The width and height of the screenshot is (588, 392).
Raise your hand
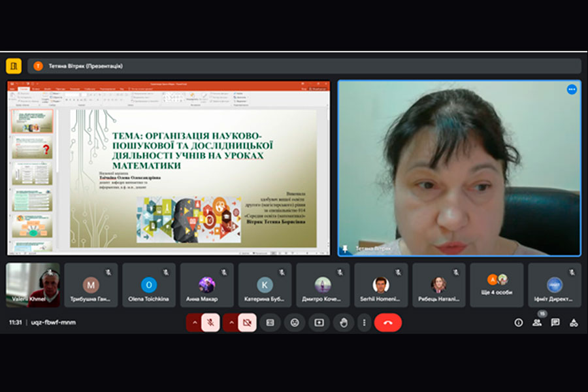[342, 322]
